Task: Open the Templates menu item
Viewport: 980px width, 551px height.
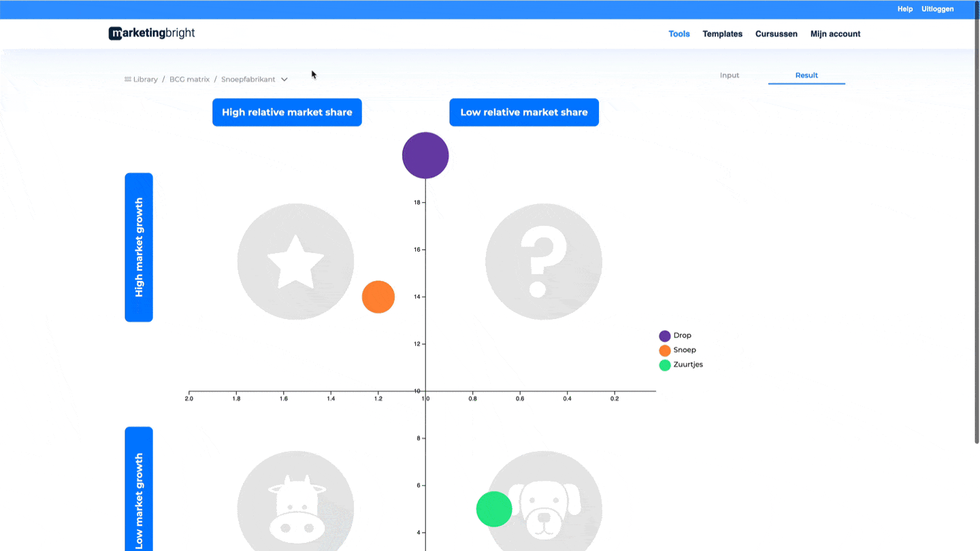Action: click(x=722, y=34)
